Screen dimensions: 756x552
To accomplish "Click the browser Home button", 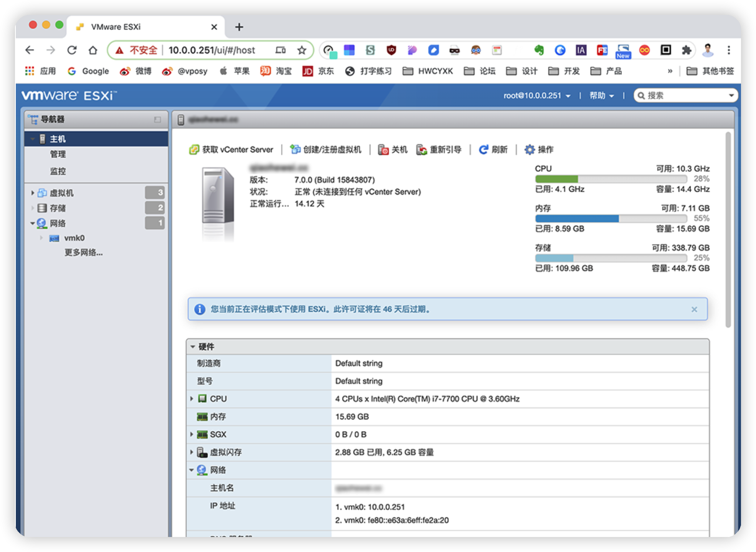I will point(93,50).
